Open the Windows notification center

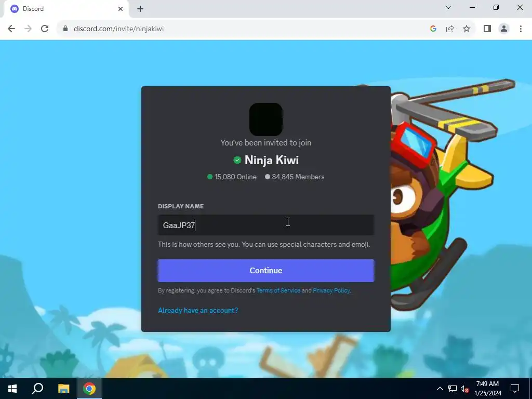(x=515, y=389)
